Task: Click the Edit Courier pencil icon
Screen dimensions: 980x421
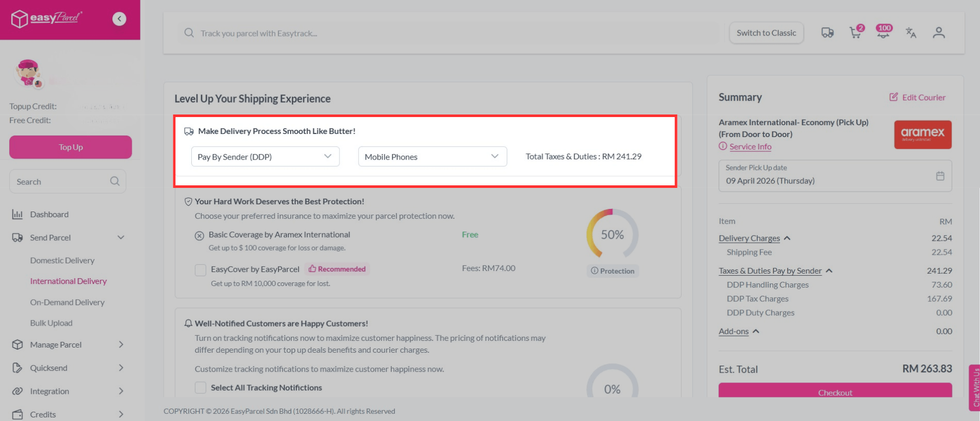Action: [x=894, y=97]
